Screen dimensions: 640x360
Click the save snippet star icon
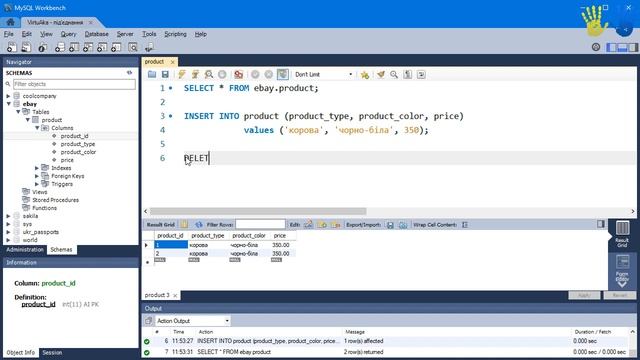(x=364, y=74)
